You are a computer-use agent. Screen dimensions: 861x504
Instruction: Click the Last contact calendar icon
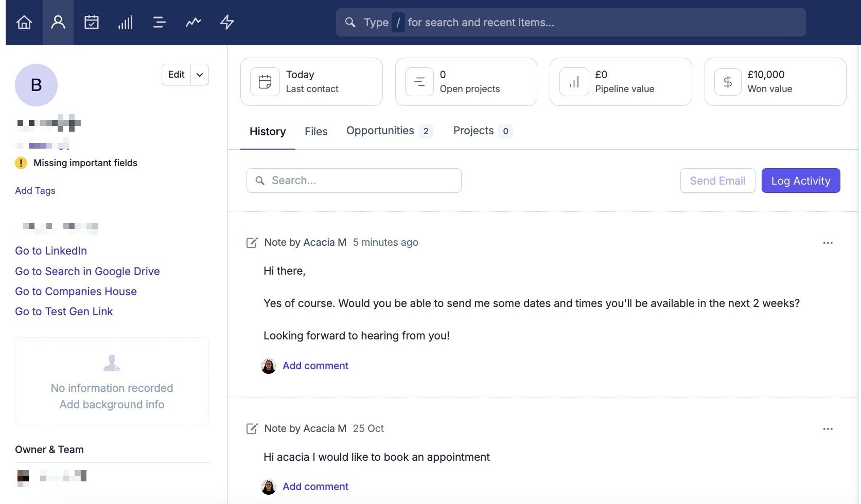265,82
